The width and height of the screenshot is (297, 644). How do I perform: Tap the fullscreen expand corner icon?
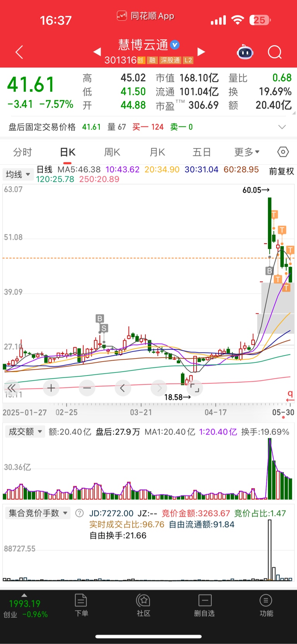[x=195, y=388]
